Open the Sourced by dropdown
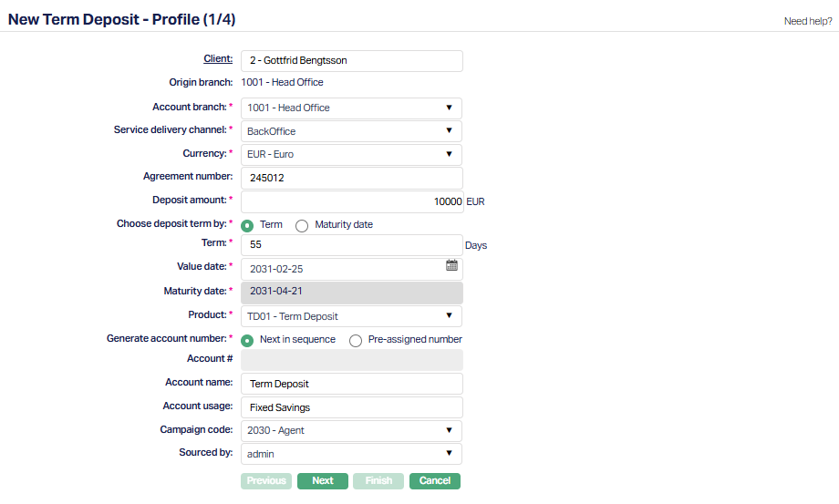The width and height of the screenshot is (839, 504). [351, 454]
